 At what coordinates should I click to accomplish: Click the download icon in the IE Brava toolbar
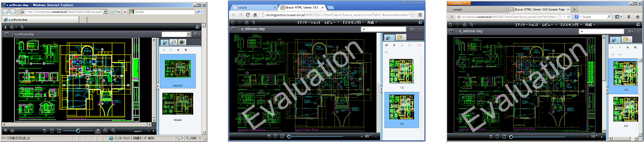tap(5, 27)
